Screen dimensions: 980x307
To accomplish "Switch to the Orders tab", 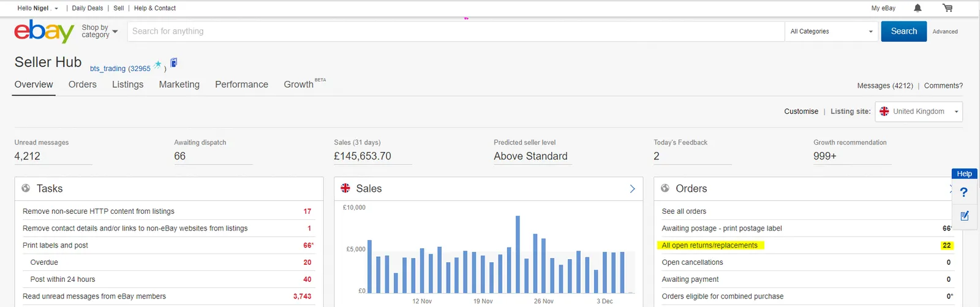I will point(83,85).
